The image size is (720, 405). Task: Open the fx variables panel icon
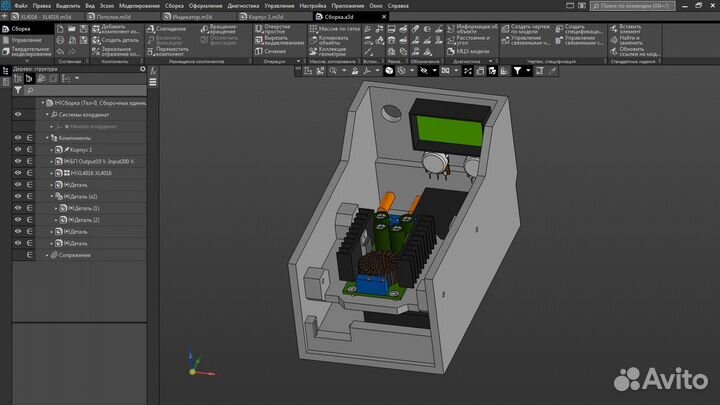pos(153,71)
